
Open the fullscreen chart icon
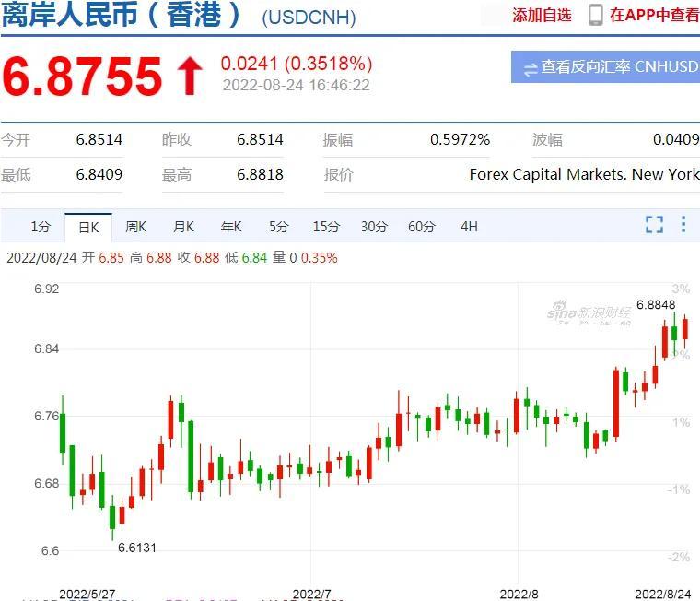point(654,224)
